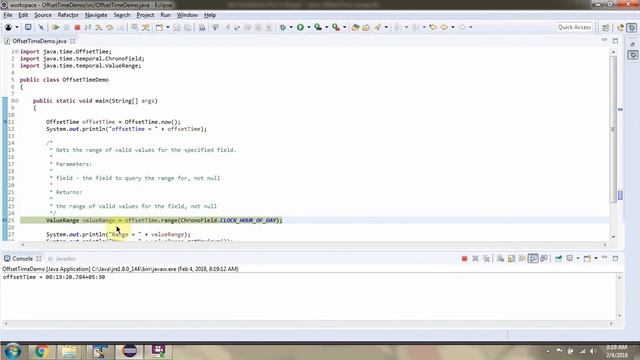Click the Step Over icon in toolbar
This screenshot has width=640, height=360.
(x=110, y=27)
